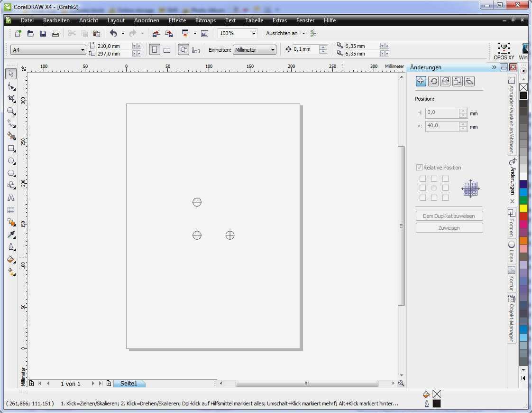
Task: Expand the 100% zoom level dropdown
Action: (x=254, y=33)
